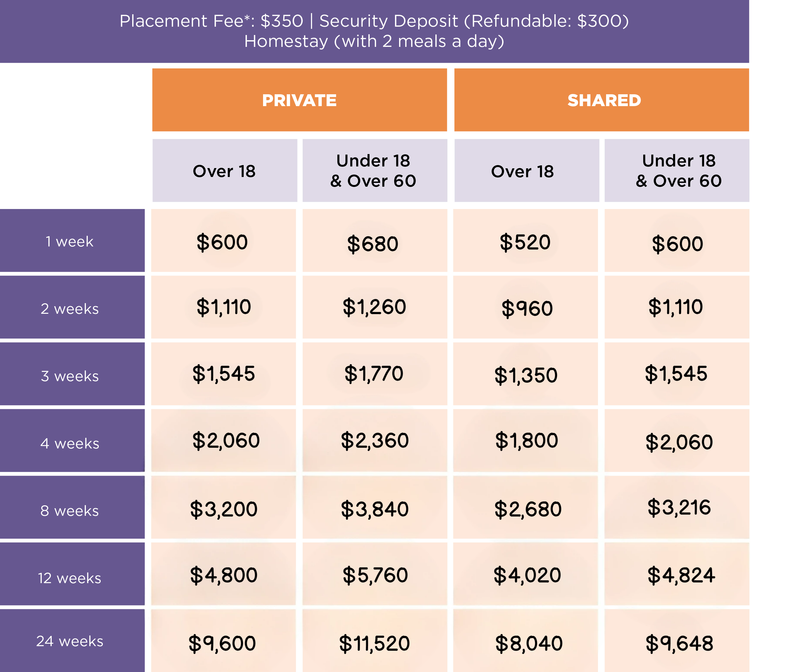Select the $3,840 price cell
Screen dimensions: 787x672
pos(375,509)
